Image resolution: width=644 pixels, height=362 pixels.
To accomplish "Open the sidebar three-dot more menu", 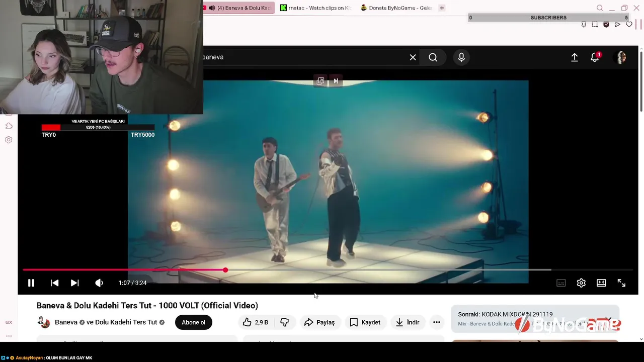I will pos(9,336).
